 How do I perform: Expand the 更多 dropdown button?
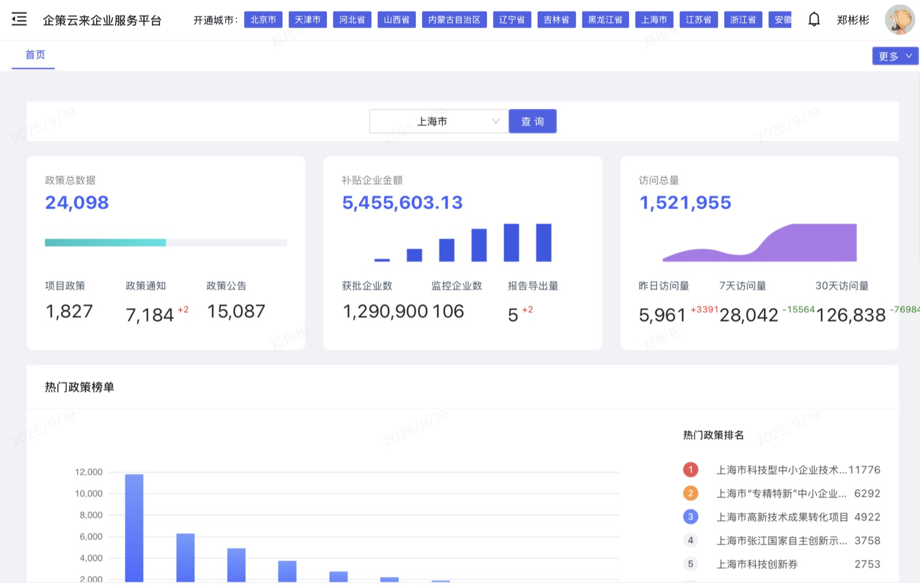tap(895, 56)
